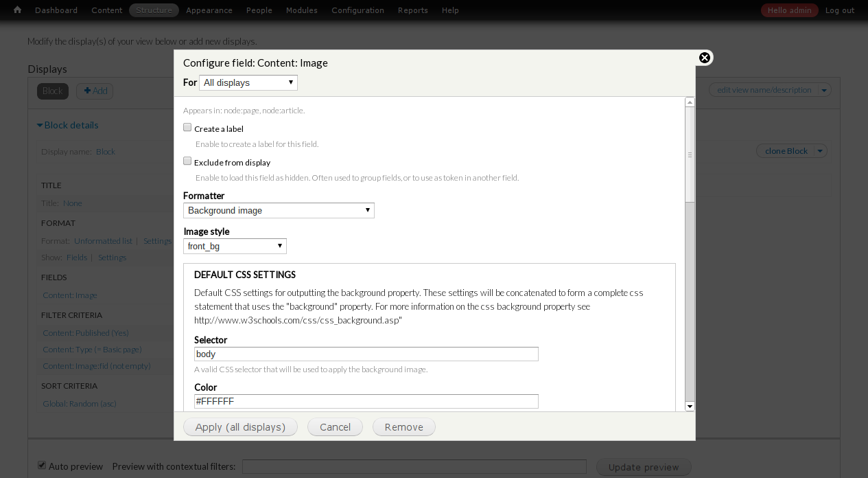Close the Configure field dialog
The image size is (868, 478).
(704, 58)
